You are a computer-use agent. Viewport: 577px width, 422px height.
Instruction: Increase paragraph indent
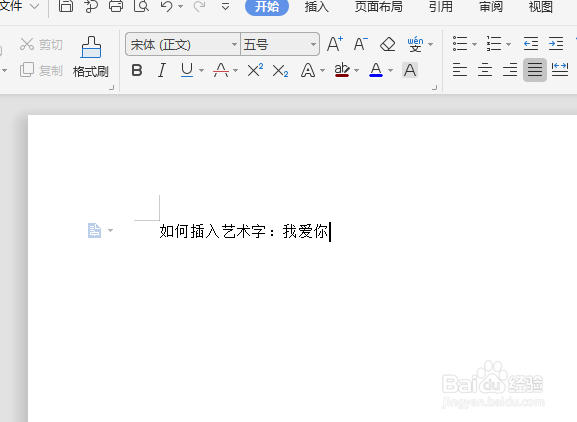pos(556,44)
